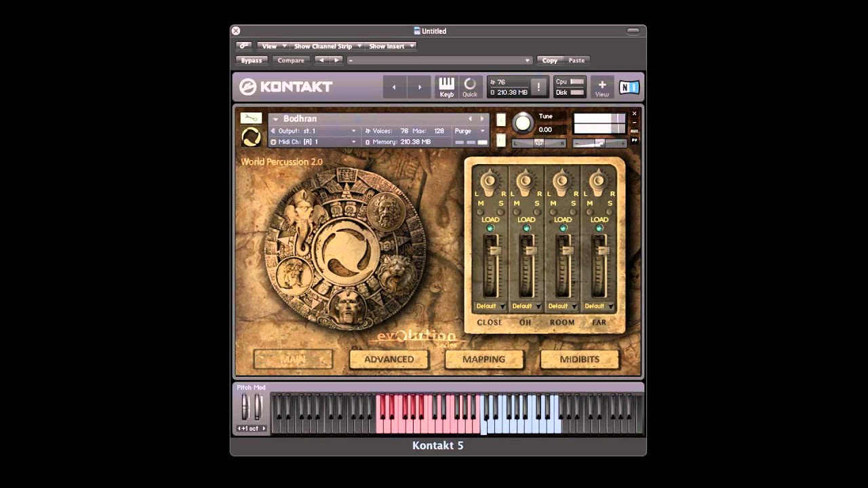Image resolution: width=868 pixels, height=488 pixels.
Task: Click the +1 oct keyboard transpose control
Action: (252, 428)
